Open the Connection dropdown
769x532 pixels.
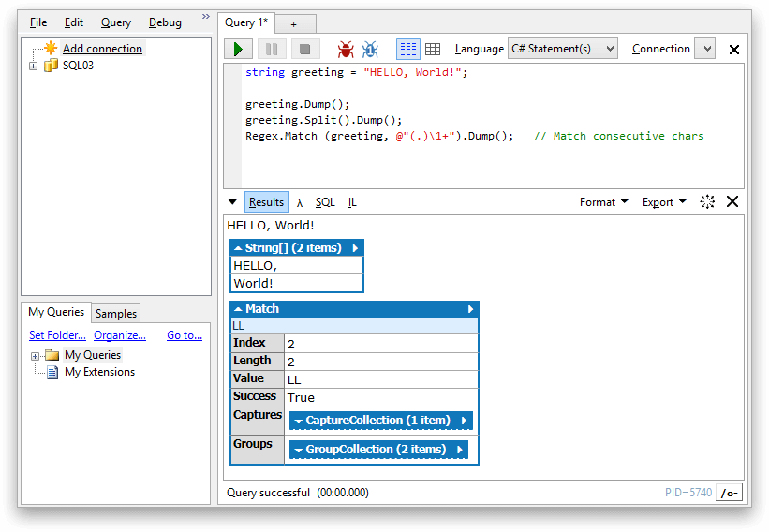704,49
